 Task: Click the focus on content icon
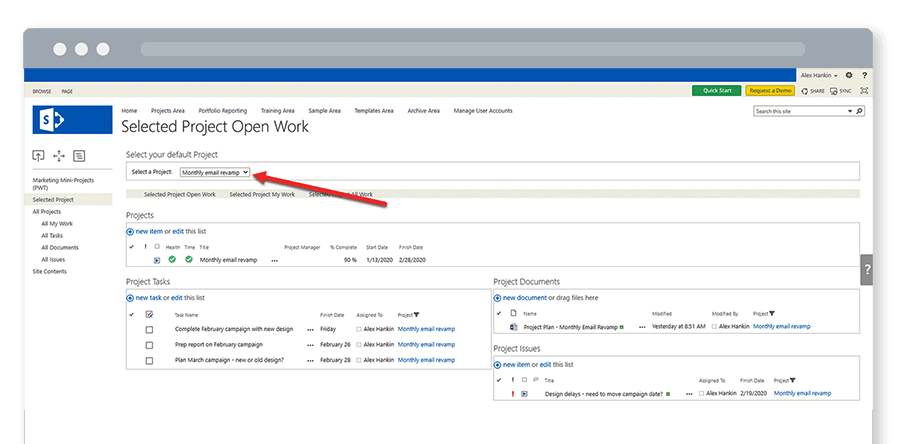pos(864,91)
